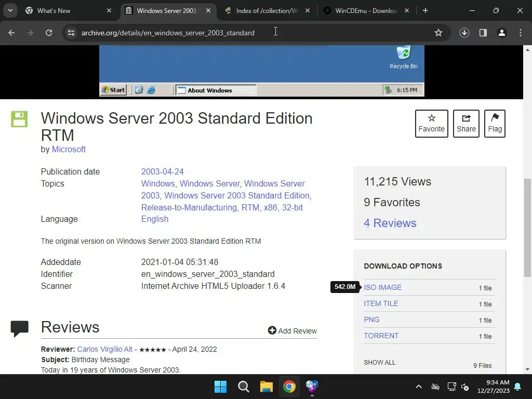Open the Chrome profile menu

[502, 33]
